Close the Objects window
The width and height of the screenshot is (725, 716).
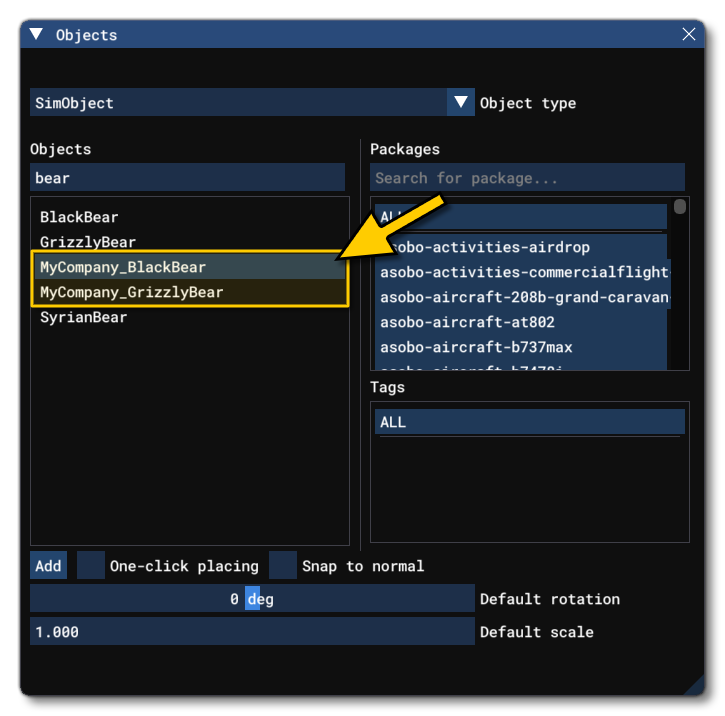pyautogui.click(x=688, y=34)
